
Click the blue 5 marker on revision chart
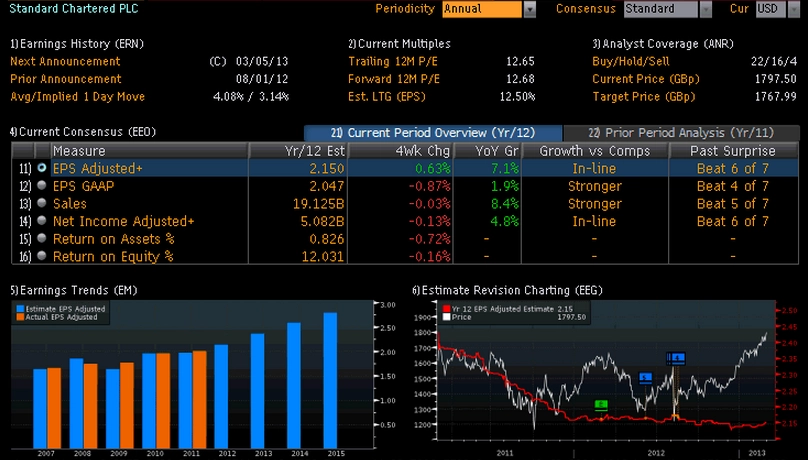pyautogui.click(x=645, y=378)
